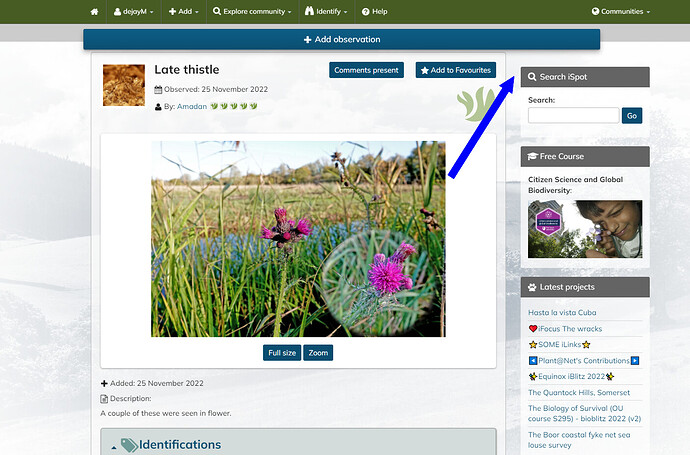Click Amadan's reputation badge icons
Screen dimensions: 690x455
coord(234,106)
